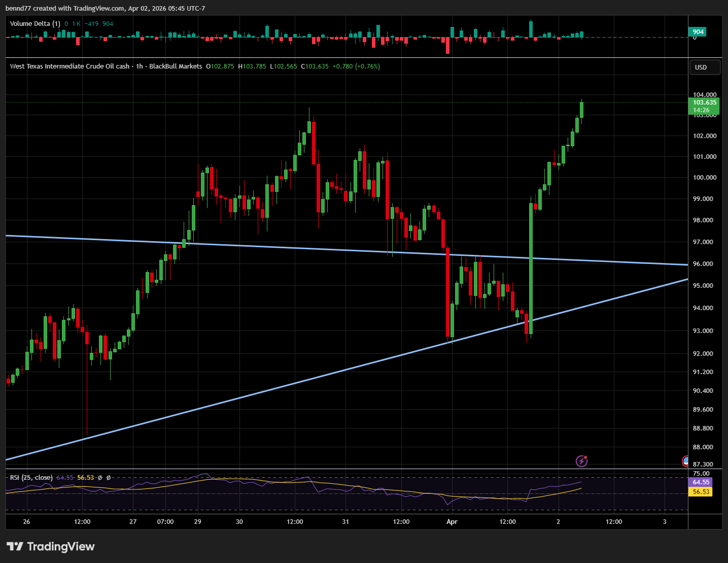This screenshot has width=728, height=563.
Task: Click the purple lightning bolt event icon
Action: pos(581,461)
